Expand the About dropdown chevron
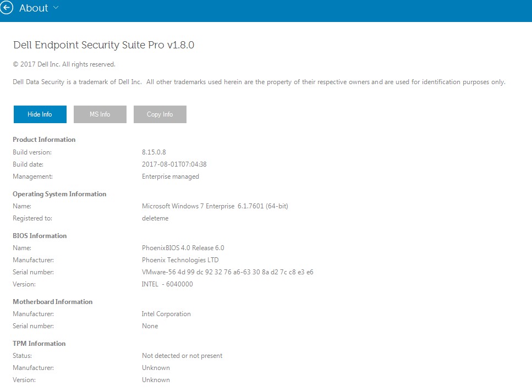Screen dimensions: 532x392 click(56, 8)
